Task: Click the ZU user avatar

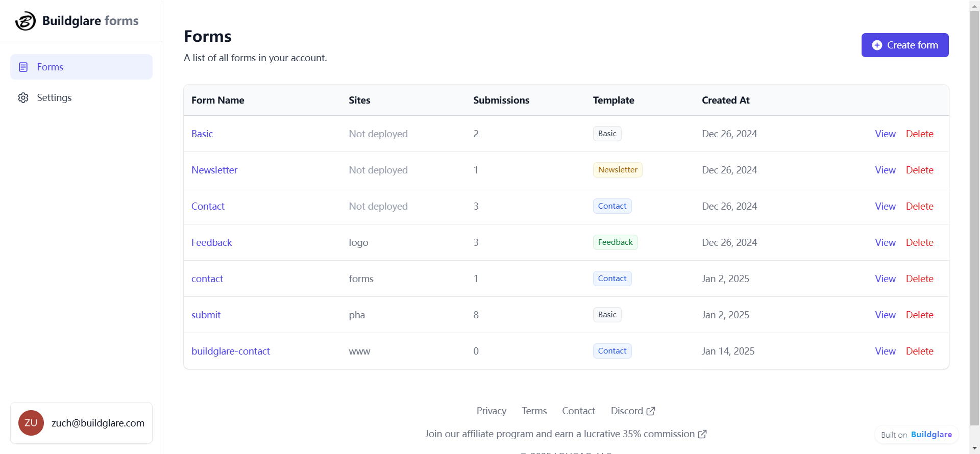Action: coord(31,423)
